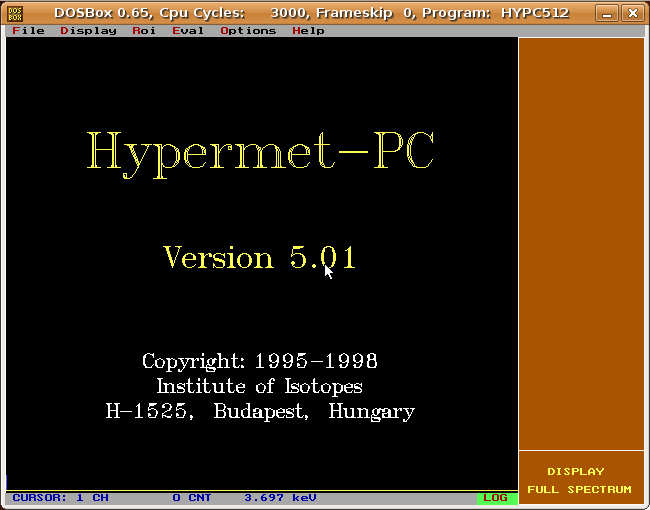
Task: Click 'H-1525, Budapest, Hungary' address line
Action: (260, 412)
